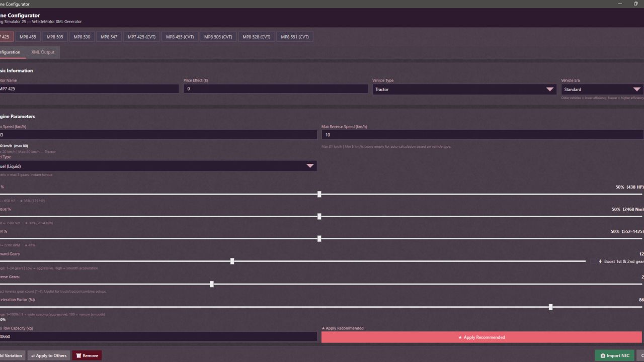Screen dimensions: 644x362
Task: Minimize the configurator window
Action: pos(619,4)
